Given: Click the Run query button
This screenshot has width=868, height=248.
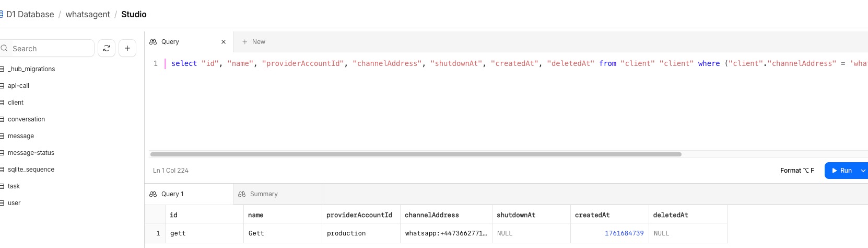Looking at the screenshot, I should point(841,171).
